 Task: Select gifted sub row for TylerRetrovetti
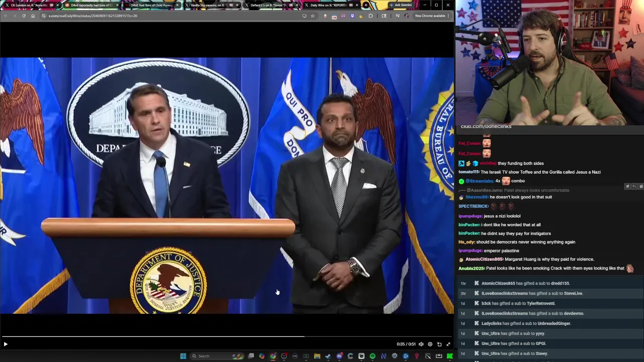point(551,303)
